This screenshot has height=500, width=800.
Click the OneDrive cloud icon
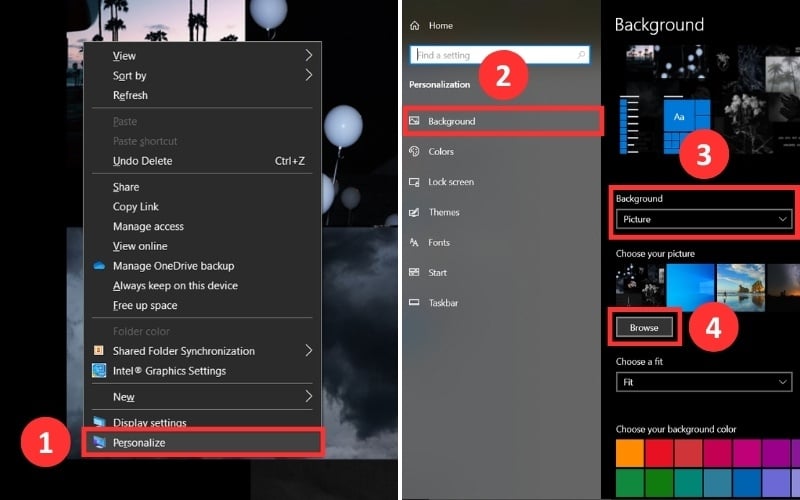click(99, 266)
